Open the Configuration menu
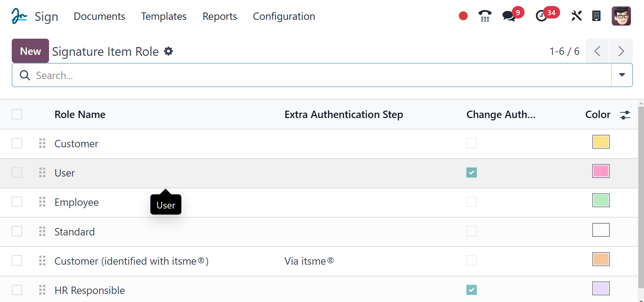The image size is (644, 302). (284, 16)
